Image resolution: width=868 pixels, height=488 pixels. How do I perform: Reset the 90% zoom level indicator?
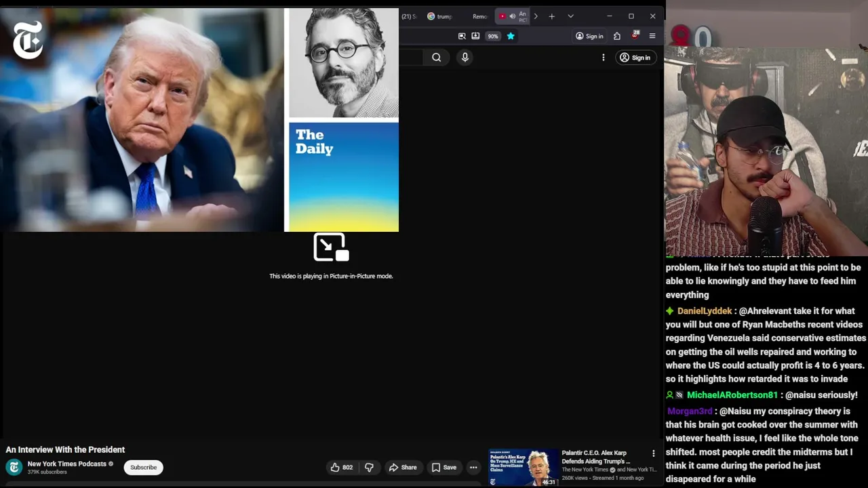[x=493, y=36]
